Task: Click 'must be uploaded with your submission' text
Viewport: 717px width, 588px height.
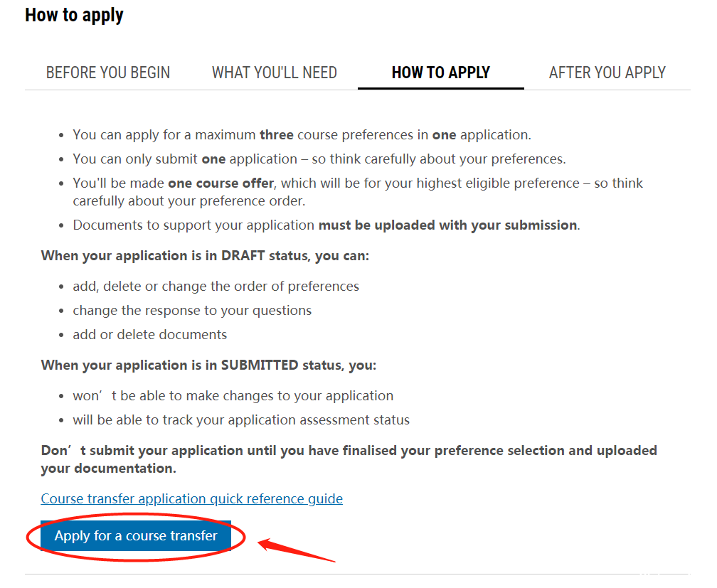Action: 447,225
